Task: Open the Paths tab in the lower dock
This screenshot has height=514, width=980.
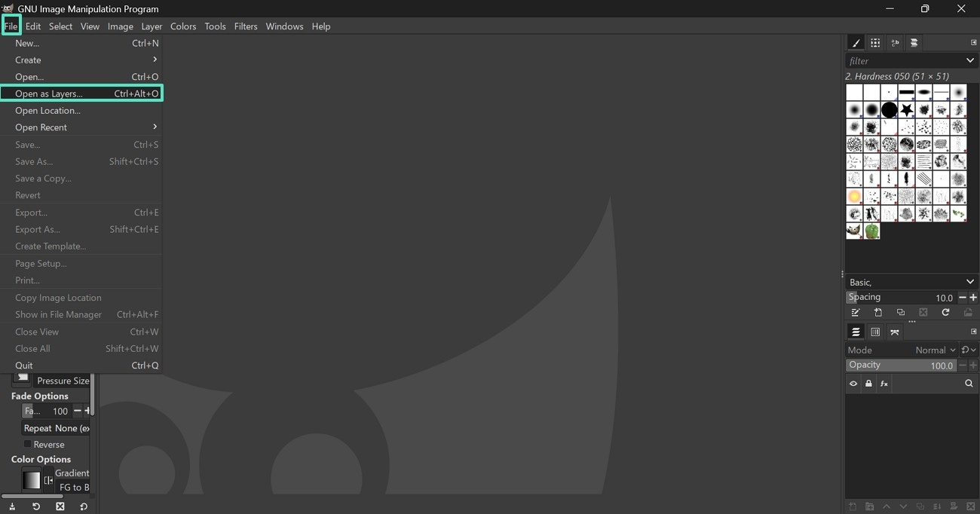Action: [895, 332]
